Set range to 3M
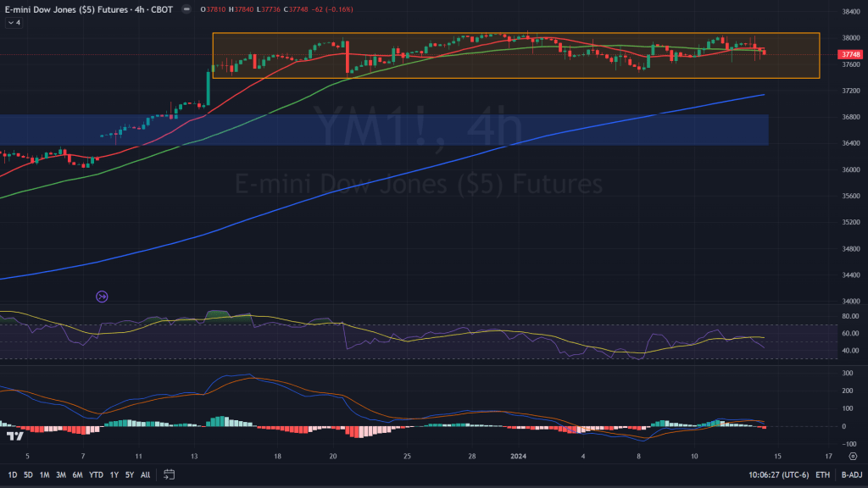Image resolution: width=868 pixels, height=488 pixels. coord(61,474)
